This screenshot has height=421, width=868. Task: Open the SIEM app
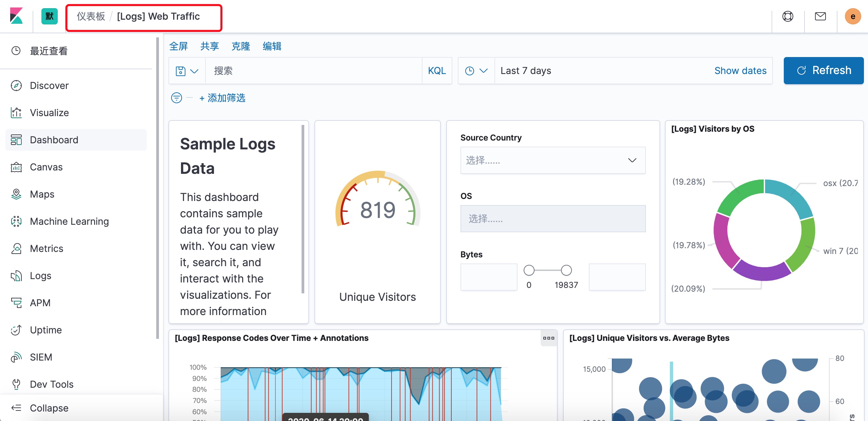(x=41, y=357)
